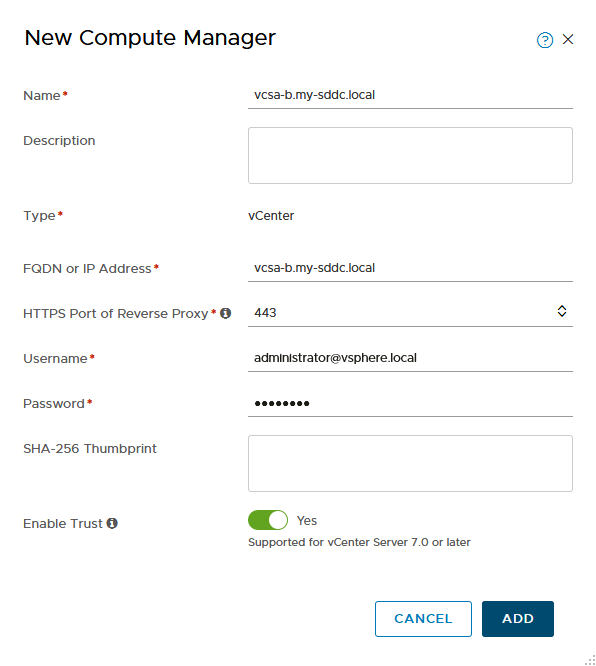Image resolution: width=596 pixels, height=666 pixels.
Task: Decrease HTTPS port using stepper down arrow
Action: click(x=562, y=314)
